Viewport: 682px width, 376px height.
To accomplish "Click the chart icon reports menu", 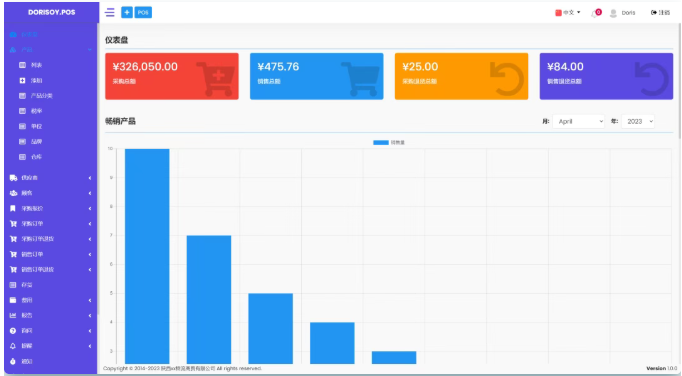I will (13, 316).
